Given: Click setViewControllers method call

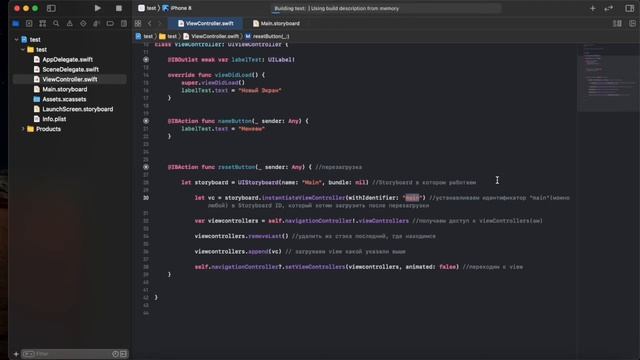Looking at the screenshot, I should point(315,267).
